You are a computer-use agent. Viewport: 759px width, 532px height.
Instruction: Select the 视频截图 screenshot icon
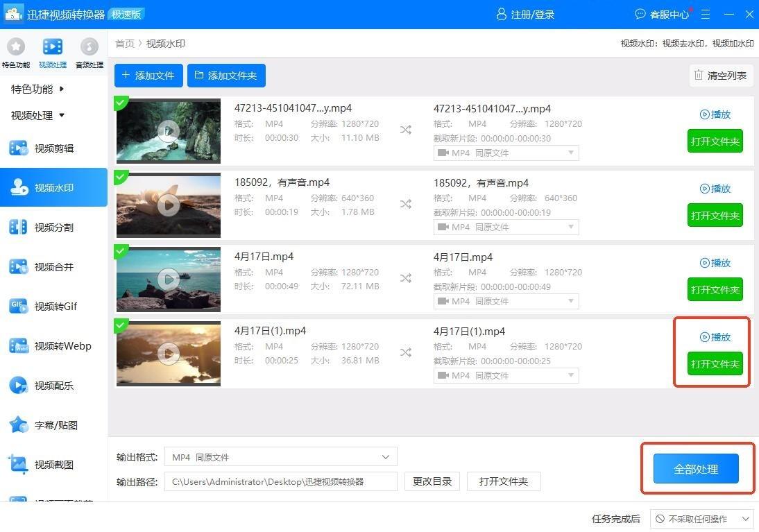(x=18, y=464)
